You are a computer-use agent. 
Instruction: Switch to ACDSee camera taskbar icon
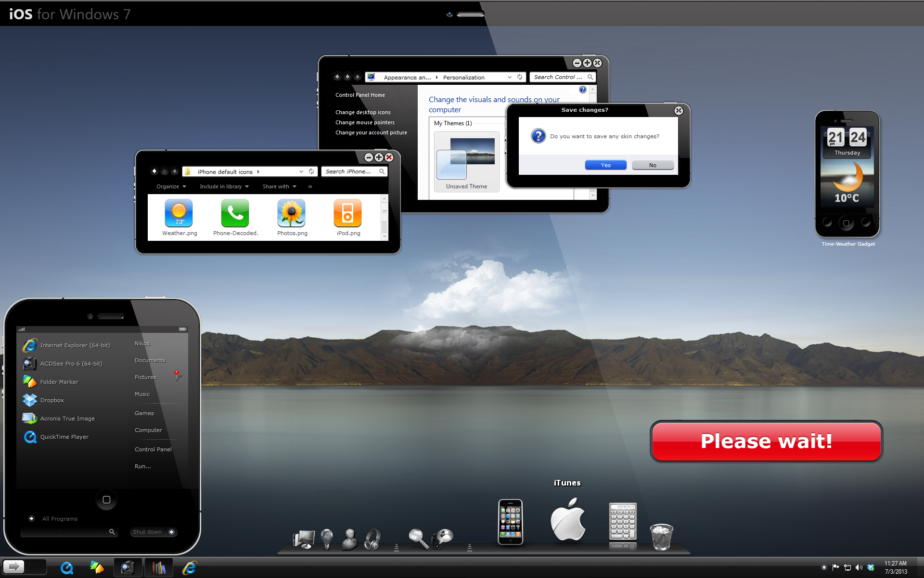pyautogui.click(x=128, y=568)
